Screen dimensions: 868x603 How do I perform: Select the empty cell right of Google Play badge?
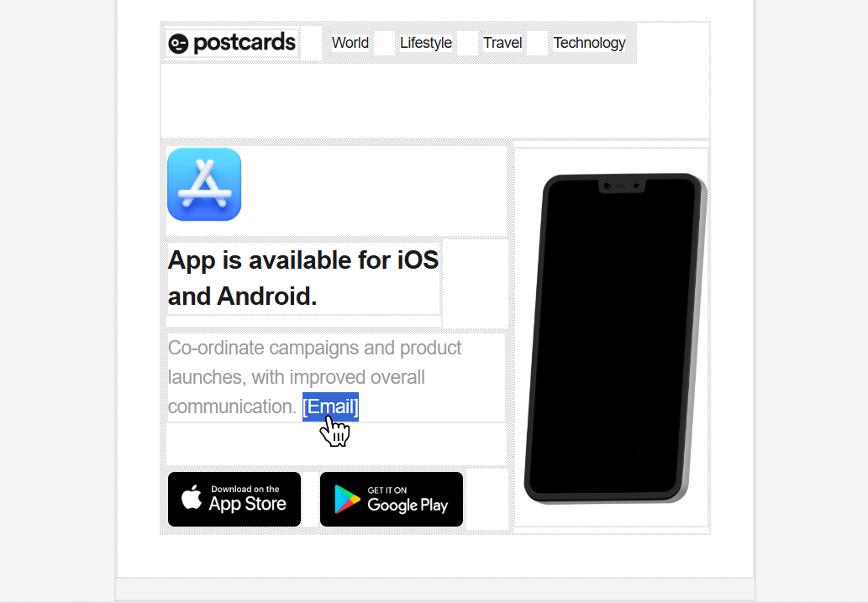487,499
